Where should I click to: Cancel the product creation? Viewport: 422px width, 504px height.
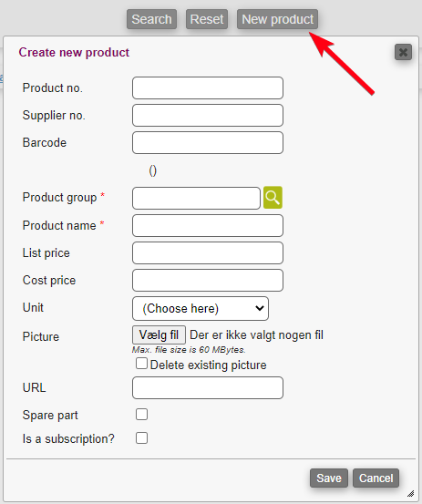click(376, 478)
